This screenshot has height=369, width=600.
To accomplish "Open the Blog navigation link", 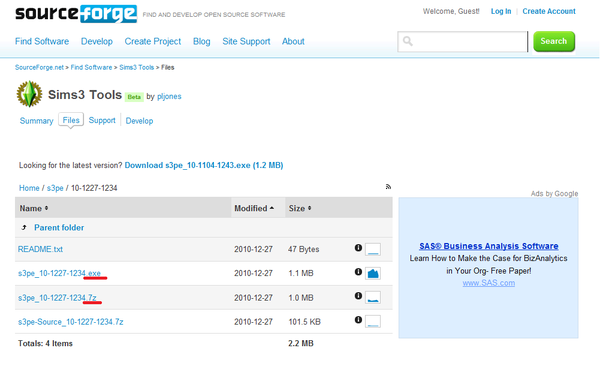I will click(x=201, y=41).
